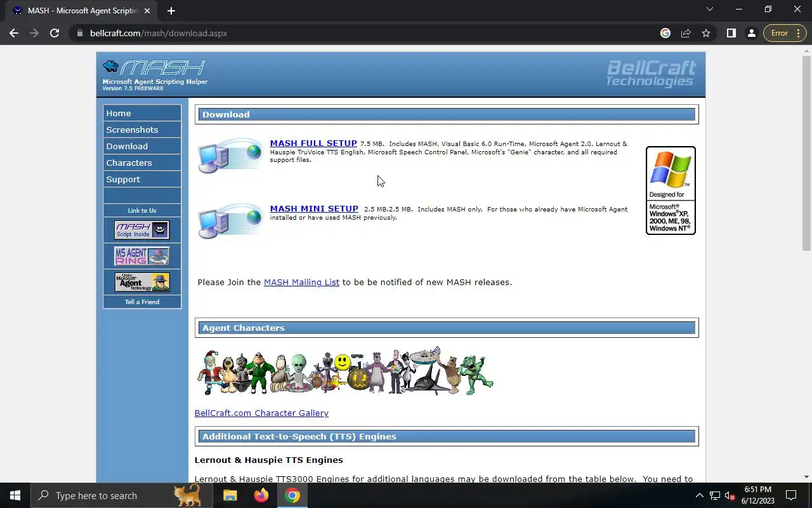Download MASH FULL SETUP

(x=313, y=144)
